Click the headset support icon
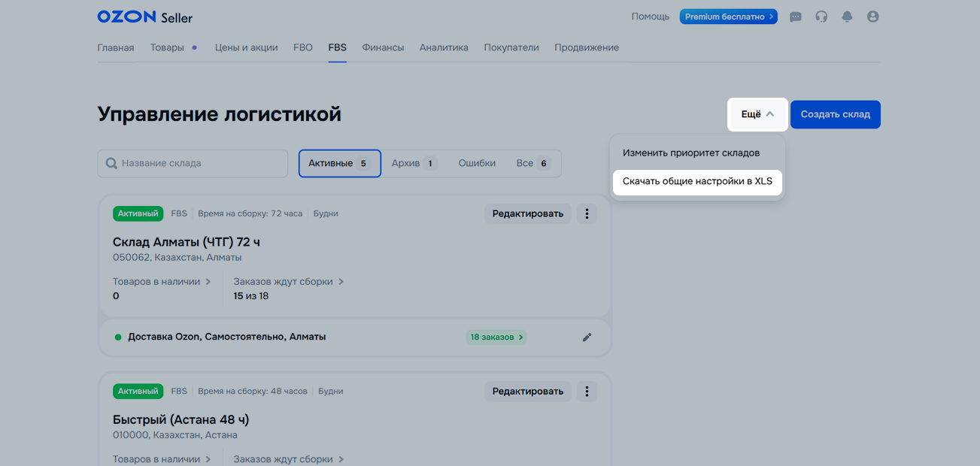The image size is (980, 466). click(821, 17)
